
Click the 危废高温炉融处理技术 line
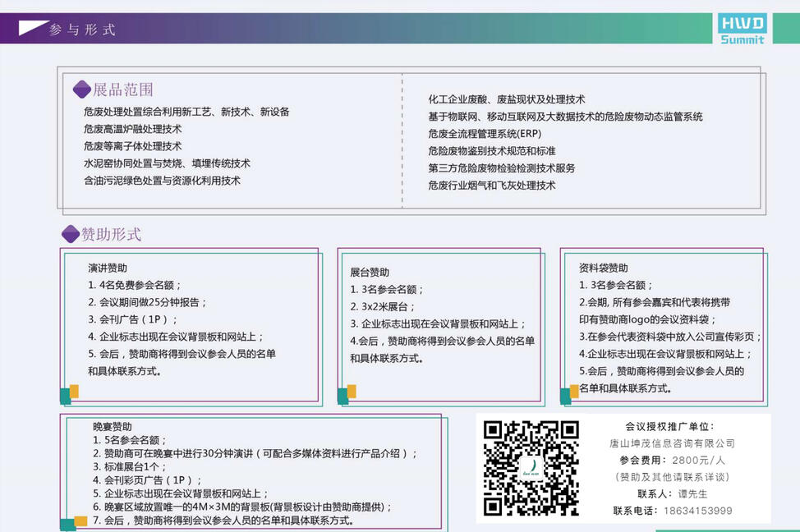point(133,129)
